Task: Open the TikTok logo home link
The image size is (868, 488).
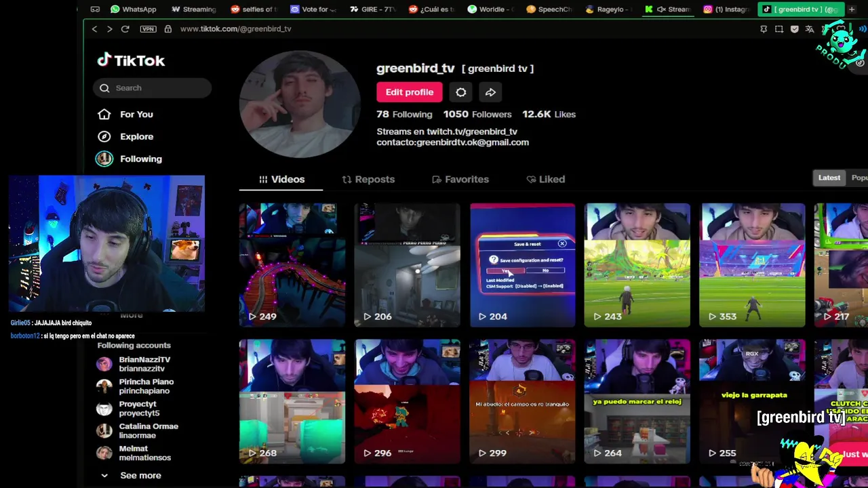Action: point(131,60)
